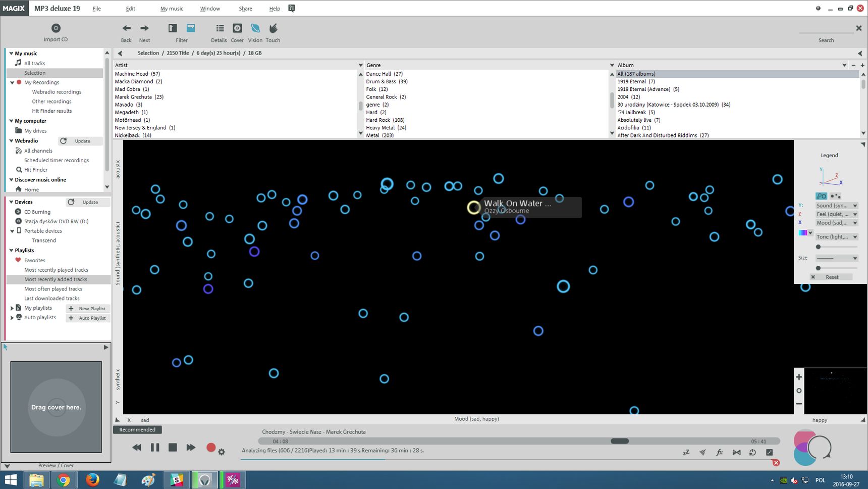
Task: Seek using the playback position slider
Action: coord(620,441)
